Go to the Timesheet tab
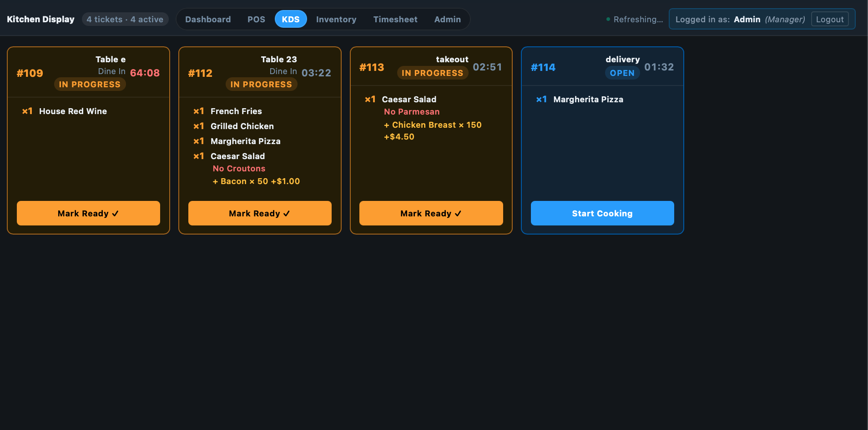 [395, 19]
